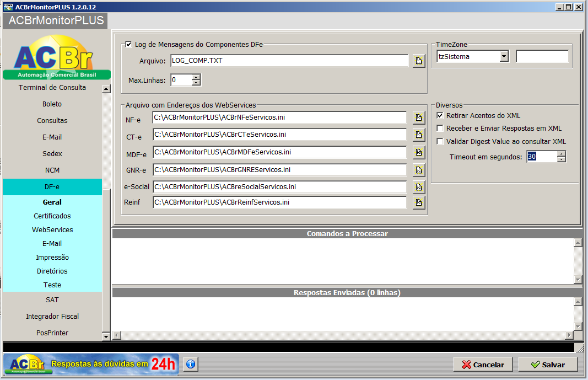Click the empty TimeZone text field
The width and height of the screenshot is (588, 380).
pos(542,57)
